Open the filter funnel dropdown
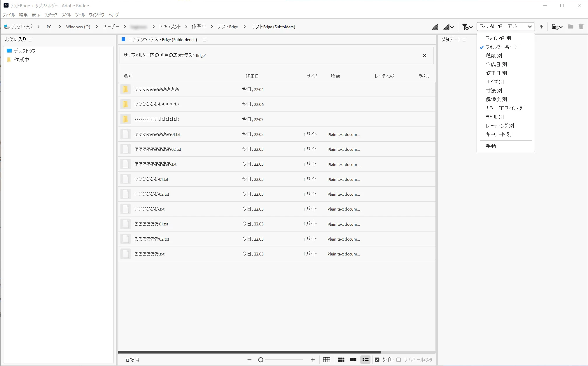The width and height of the screenshot is (588, 366). pyautogui.click(x=467, y=27)
